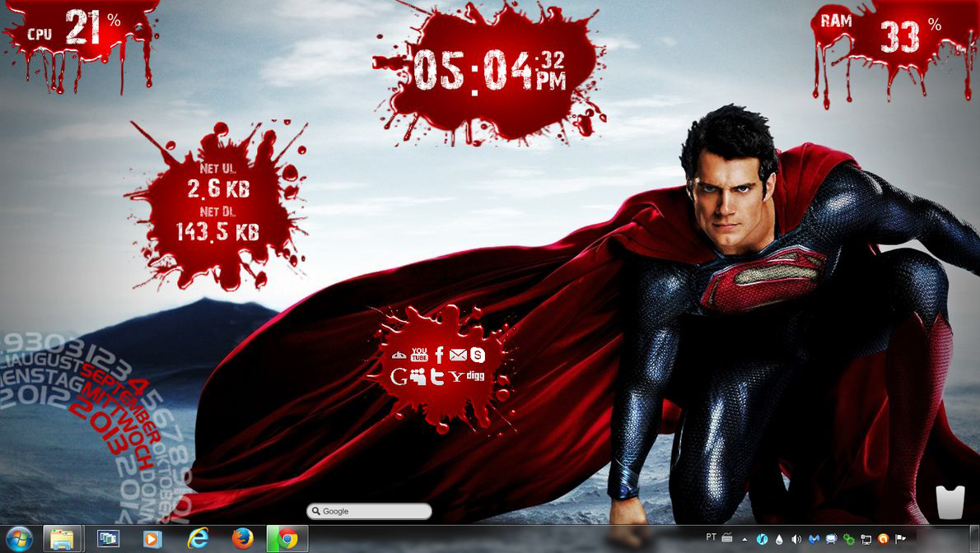This screenshot has width=980, height=553.
Task: Open the network connection tray icon
Action: (x=866, y=539)
